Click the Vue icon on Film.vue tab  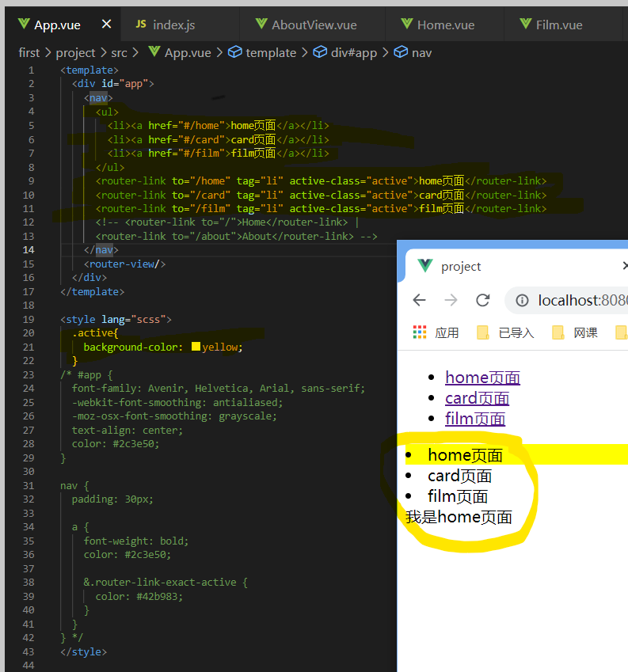click(x=526, y=24)
